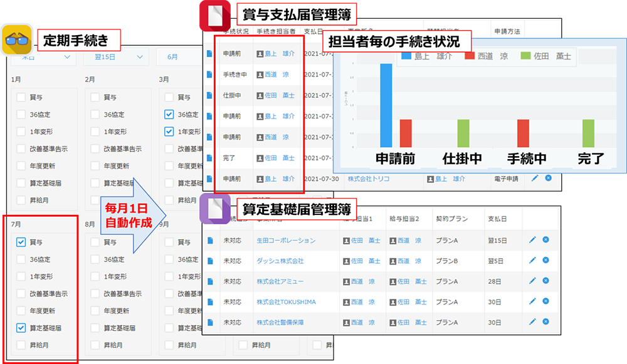Image resolution: width=627 pixels, height=364 pixels.
Task: Click the delete icon on ダッシュ株式会社 row
Action: [546, 261]
